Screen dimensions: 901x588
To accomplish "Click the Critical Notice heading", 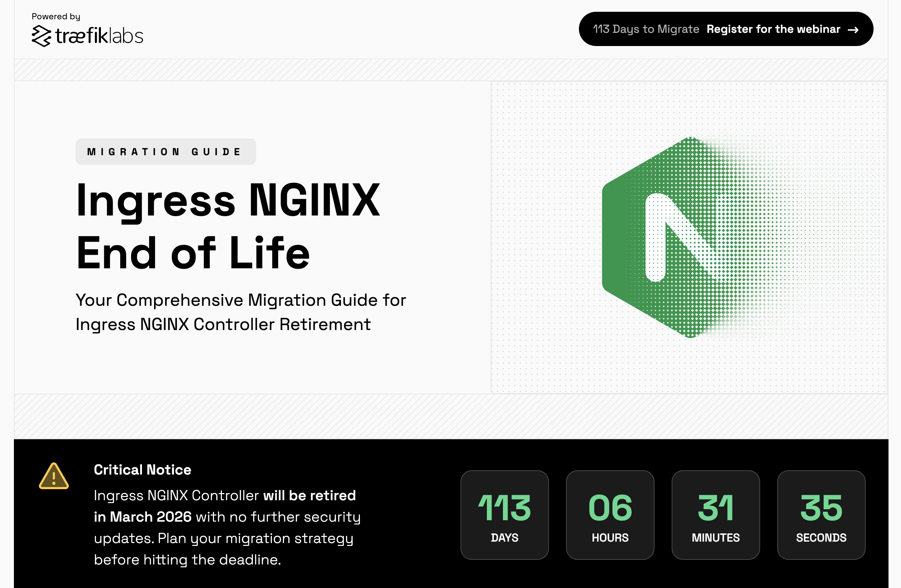I will [142, 470].
